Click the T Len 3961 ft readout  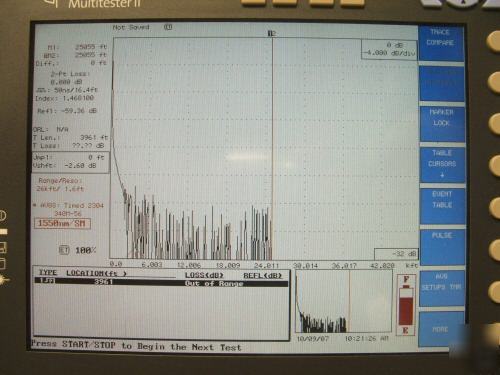[70, 137]
